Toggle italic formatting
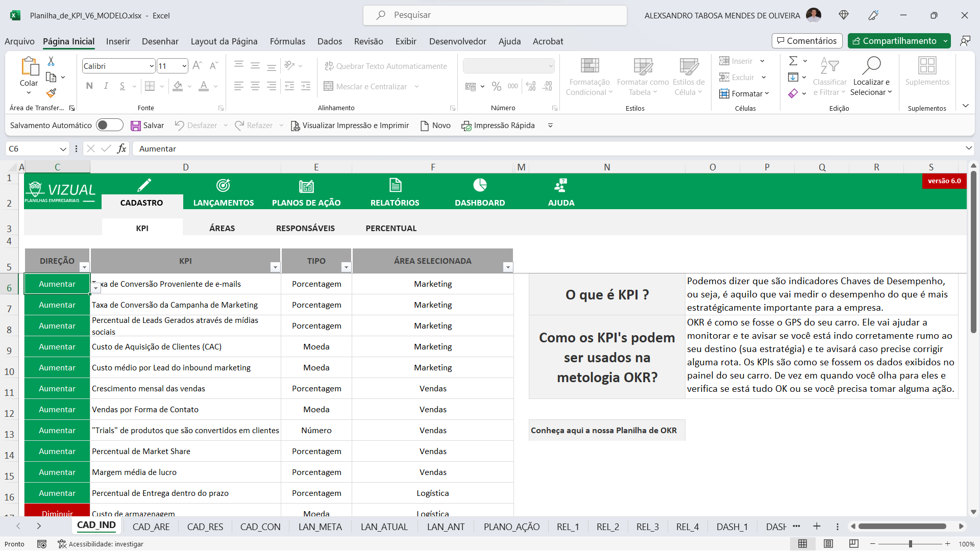This screenshot has width=980, height=551. 106,86
